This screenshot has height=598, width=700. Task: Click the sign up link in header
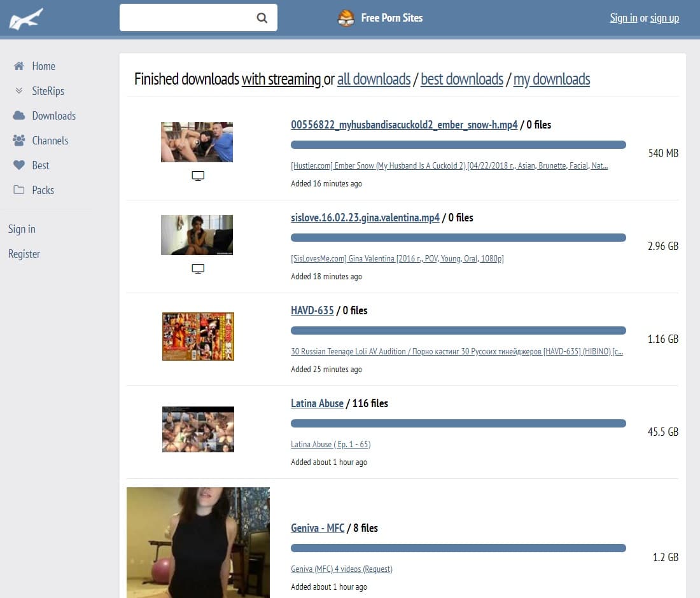point(664,18)
